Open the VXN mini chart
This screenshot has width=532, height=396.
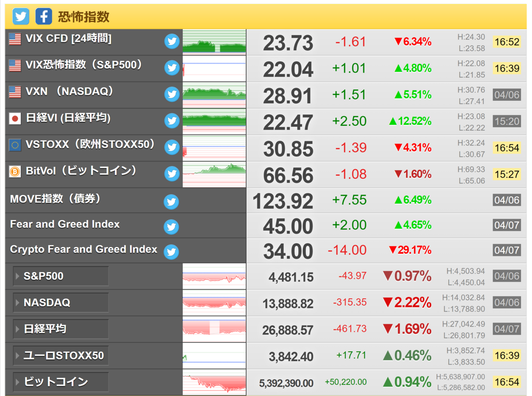pos(214,95)
